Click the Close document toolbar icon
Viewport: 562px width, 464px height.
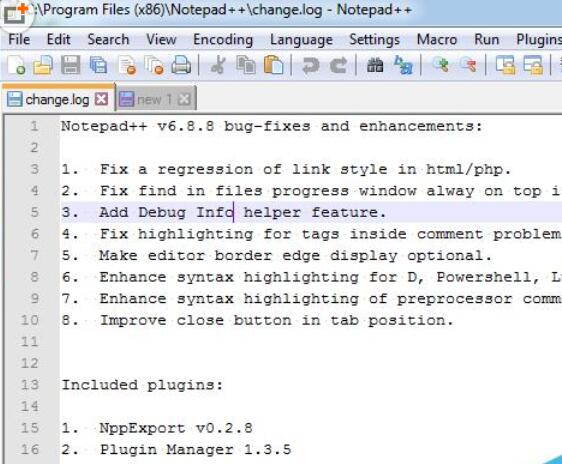(127, 65)
